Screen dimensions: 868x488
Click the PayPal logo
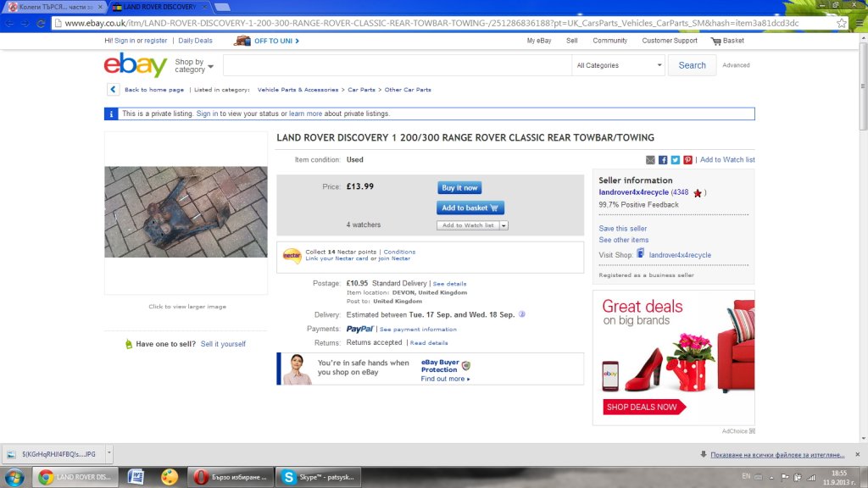tap(359, 329)
